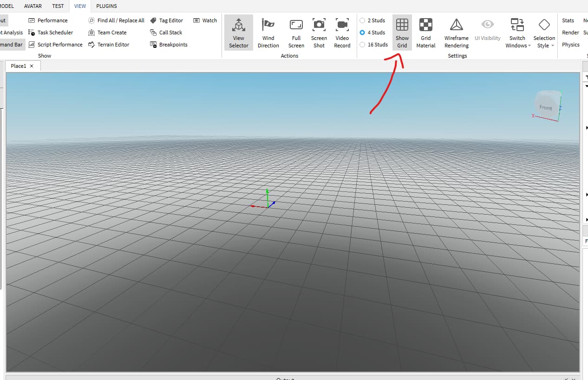The height and width of the screenshot is (380, 588).
Task: Open the PLUGINS ribbon tab
Action: tap(106, 6)
